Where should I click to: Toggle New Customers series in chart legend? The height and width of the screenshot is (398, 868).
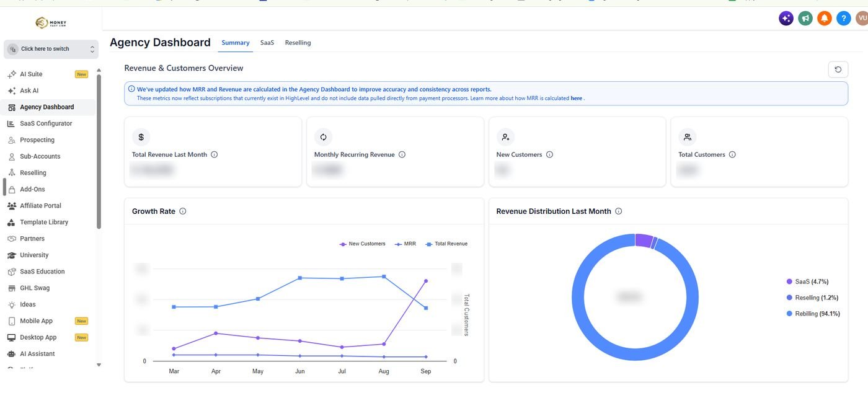click(362, 244)
